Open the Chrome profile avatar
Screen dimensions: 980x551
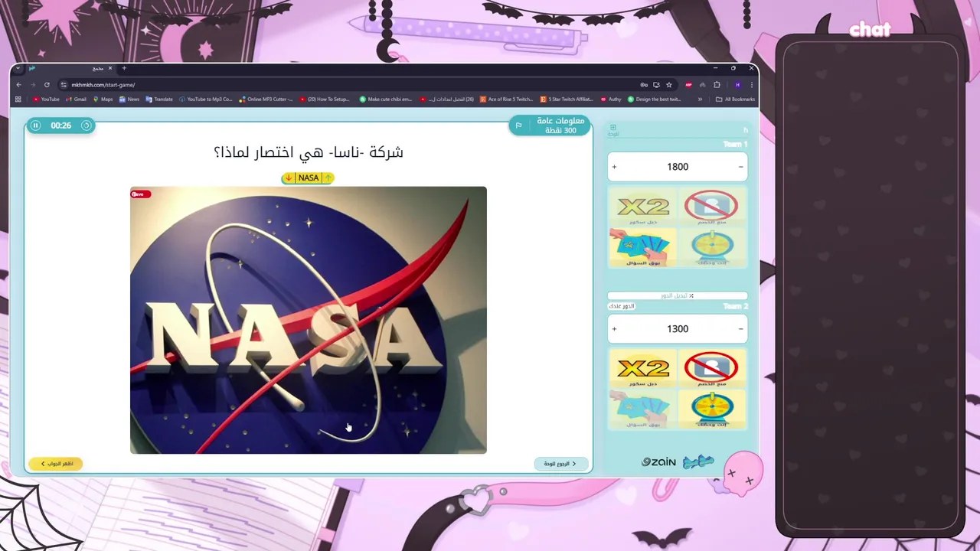[737, 85]
